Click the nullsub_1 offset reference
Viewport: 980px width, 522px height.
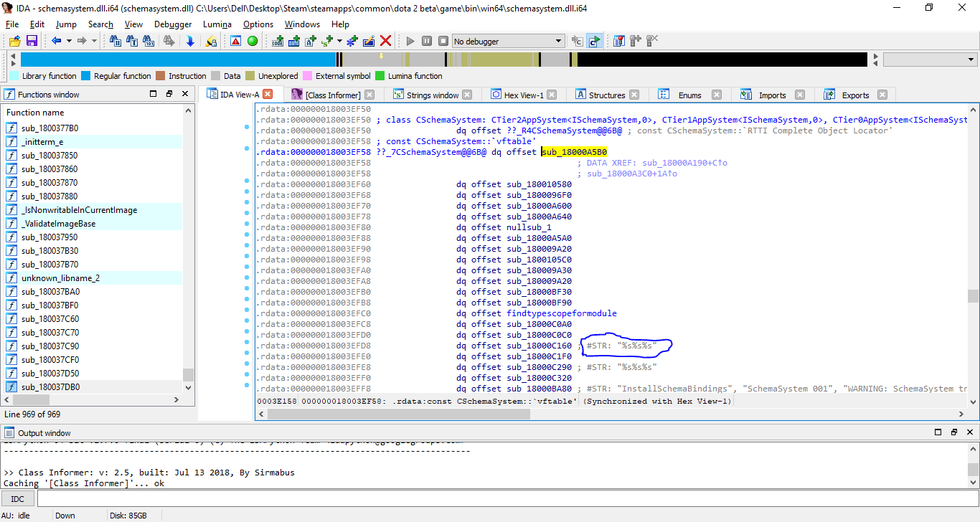click(x=529, y=227)
